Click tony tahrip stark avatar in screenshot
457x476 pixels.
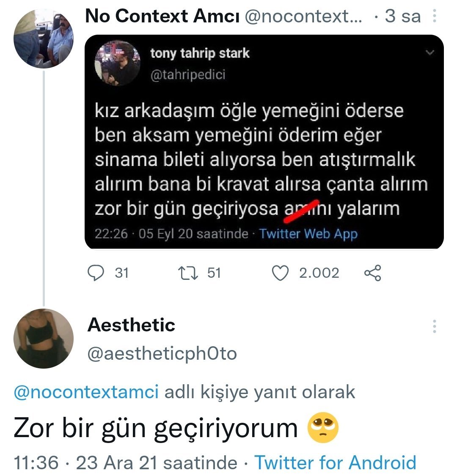coord(118,63)
